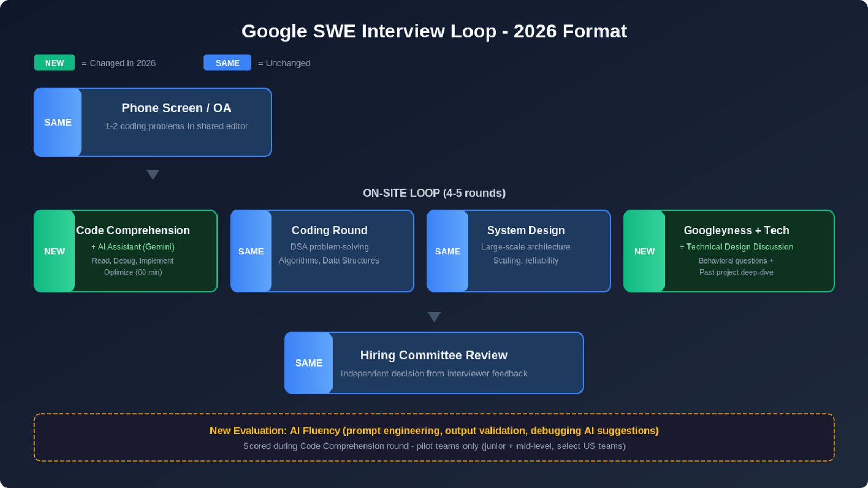Select the 'System Design' heading
The height and width of the screenshot is (488, 868).
coord(526,230)
